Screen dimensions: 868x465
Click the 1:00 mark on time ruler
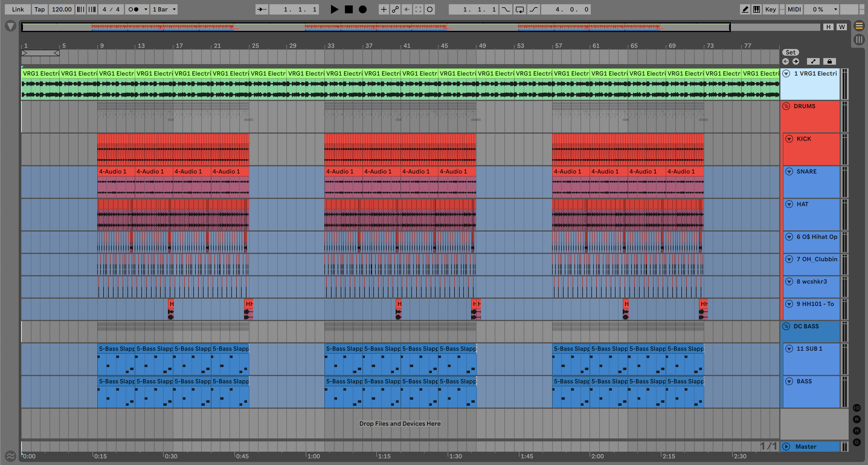point(313,456)
